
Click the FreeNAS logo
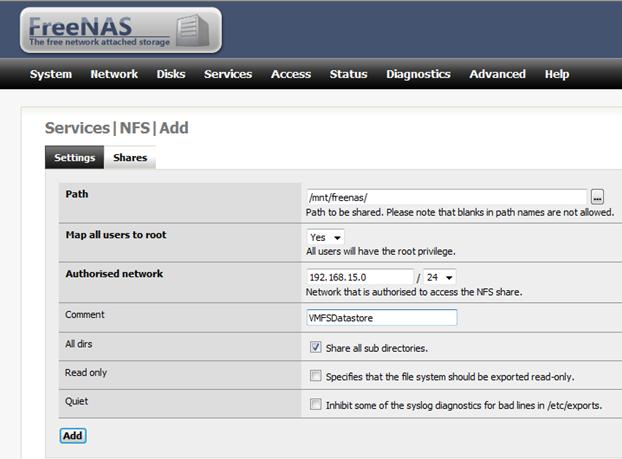[118, 31]
